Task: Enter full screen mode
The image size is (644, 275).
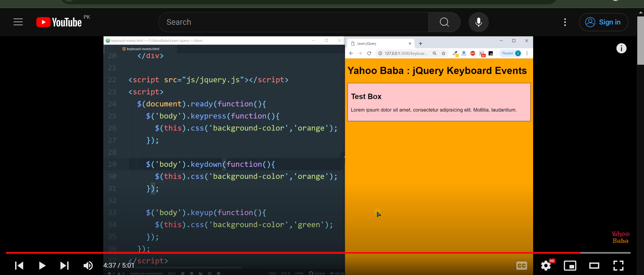Action: (618, 266)
